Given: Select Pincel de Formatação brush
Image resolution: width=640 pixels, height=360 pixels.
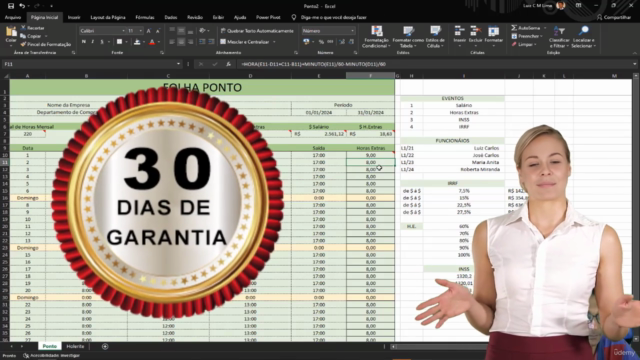Looking at the screenshot, I should 45,44.
